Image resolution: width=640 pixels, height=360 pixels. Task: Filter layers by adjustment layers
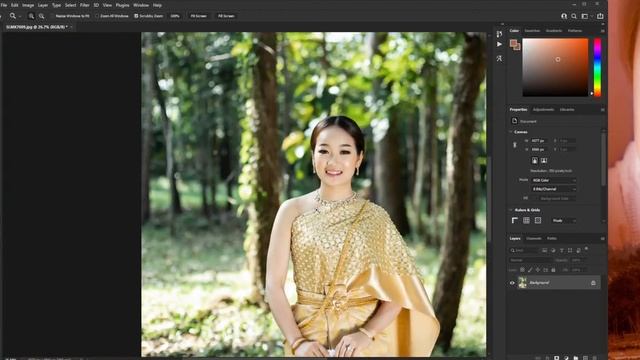553,250
